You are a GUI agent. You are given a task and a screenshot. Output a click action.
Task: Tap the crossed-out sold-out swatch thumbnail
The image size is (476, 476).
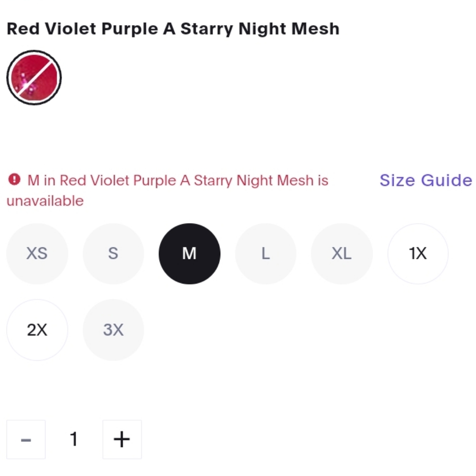point(34,78)
